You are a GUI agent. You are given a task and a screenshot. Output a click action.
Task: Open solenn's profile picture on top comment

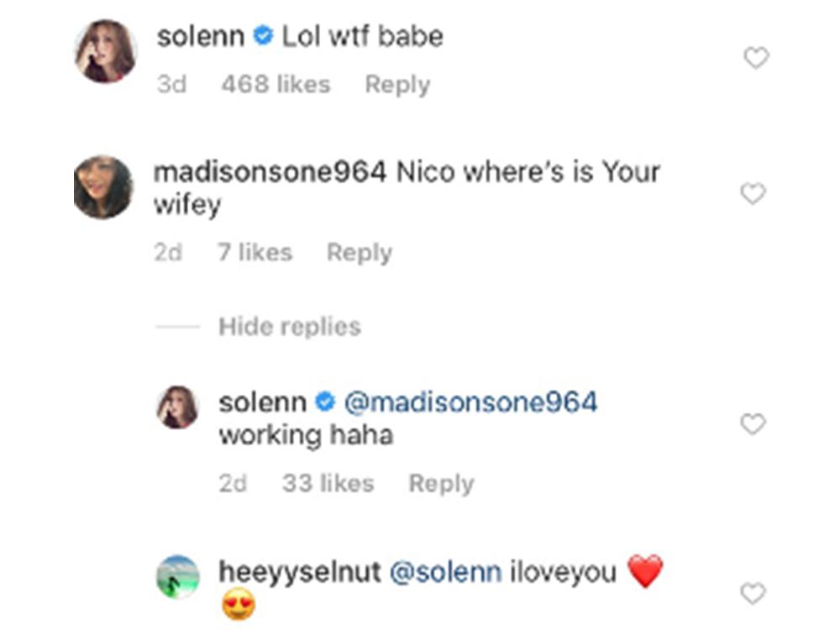[105, 51]
